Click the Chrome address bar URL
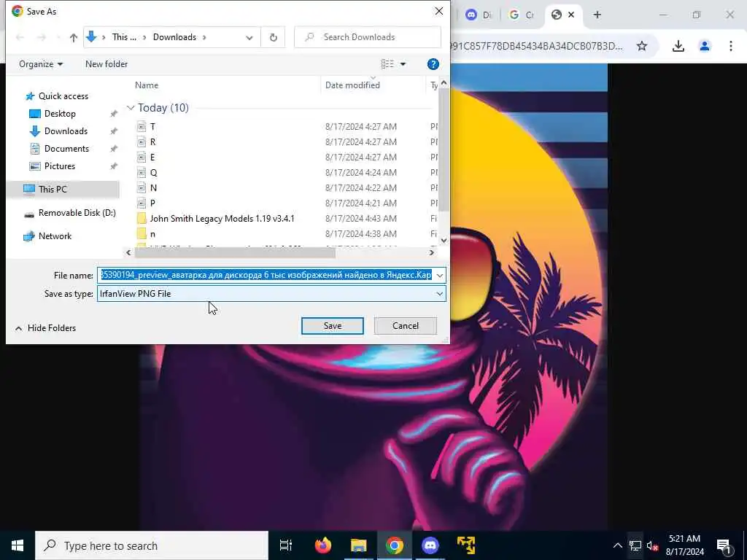Screen dimensions: 747x560 click(536, 46)
